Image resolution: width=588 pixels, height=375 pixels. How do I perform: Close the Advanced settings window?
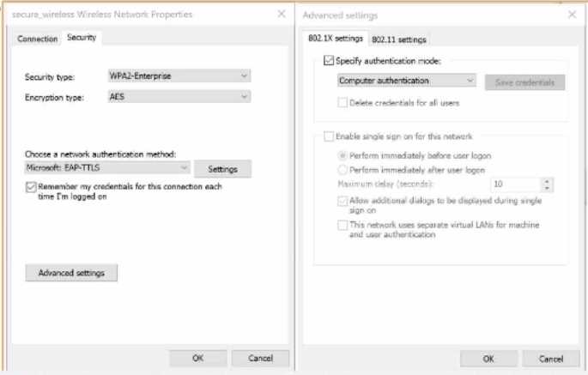pos(573,15)
